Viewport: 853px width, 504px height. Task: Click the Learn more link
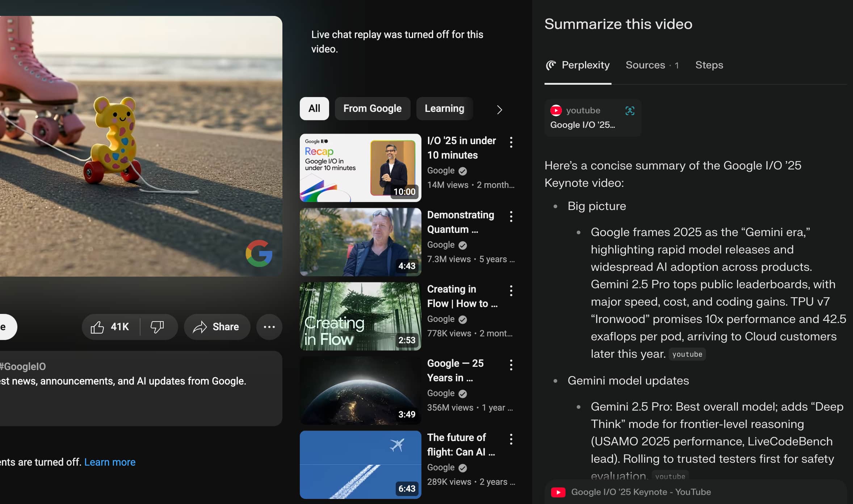[x=110, y=462]
